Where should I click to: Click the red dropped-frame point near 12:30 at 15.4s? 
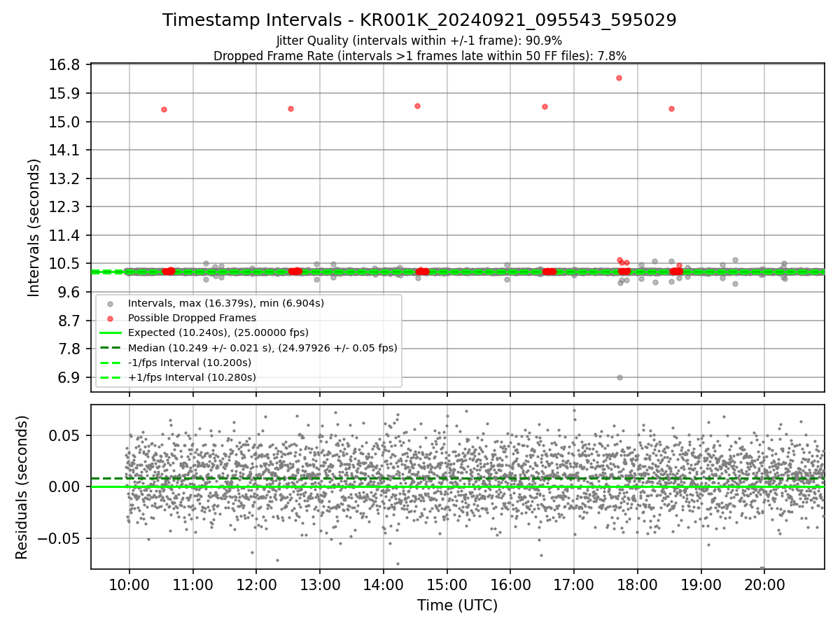(x=290, y=108)
